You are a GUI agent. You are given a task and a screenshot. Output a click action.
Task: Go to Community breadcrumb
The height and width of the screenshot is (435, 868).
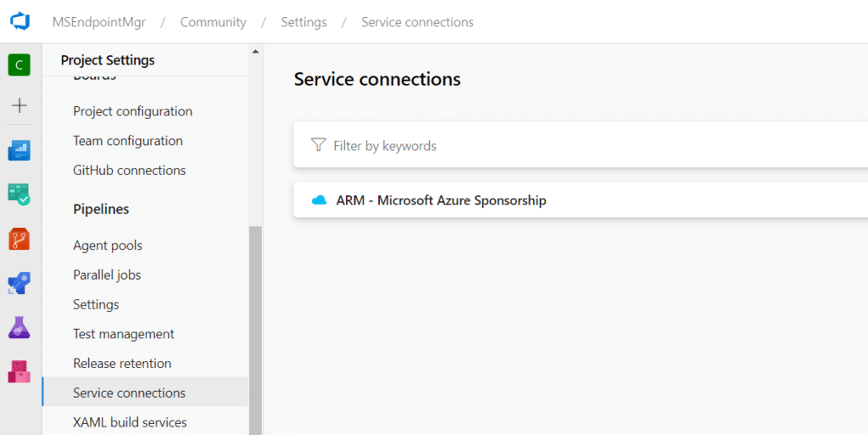pyautogui.click(x=213, y=22)
